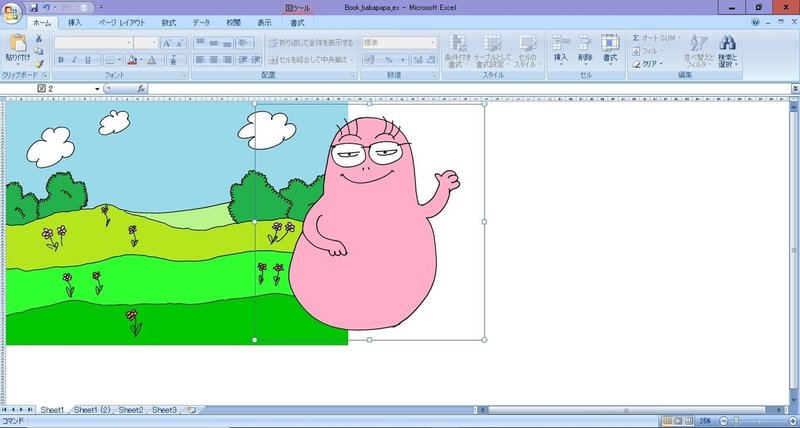
Task: Open the font size dropdown
Action: 154,43
